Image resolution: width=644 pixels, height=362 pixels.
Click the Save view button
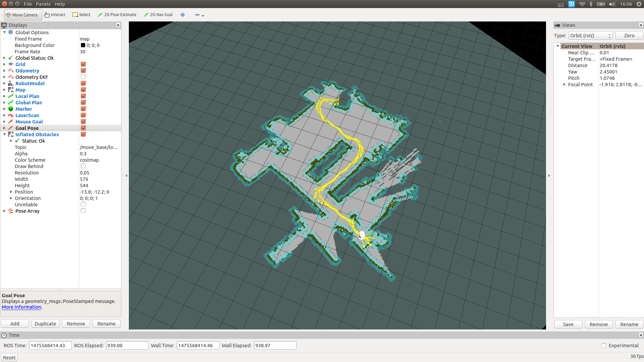coord(568,324)
